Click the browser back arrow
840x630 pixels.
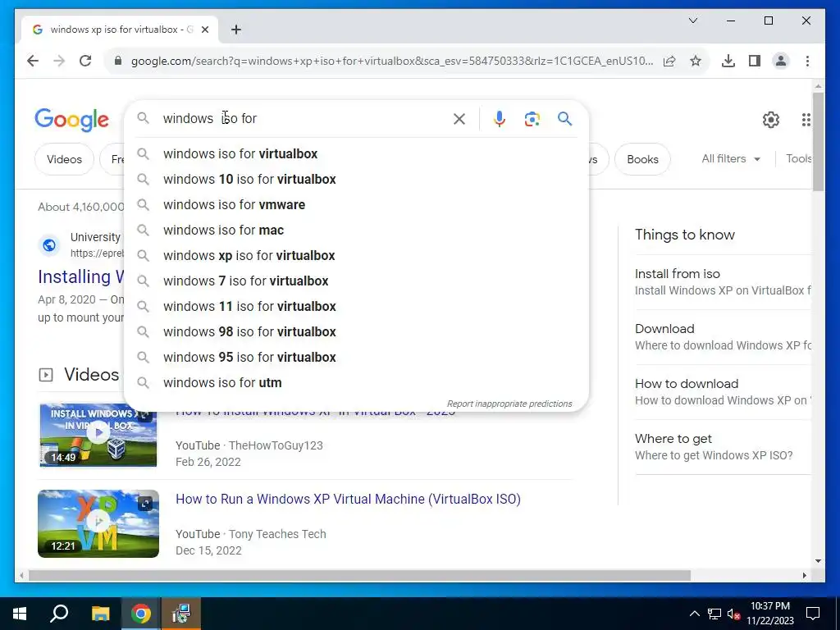click(x=33, y=61)
